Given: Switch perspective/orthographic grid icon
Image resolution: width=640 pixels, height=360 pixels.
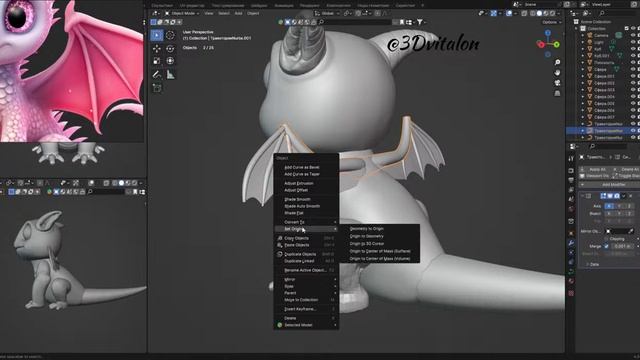Looking at the screenshot, I should pyautogui.click(x=557, y=93).
